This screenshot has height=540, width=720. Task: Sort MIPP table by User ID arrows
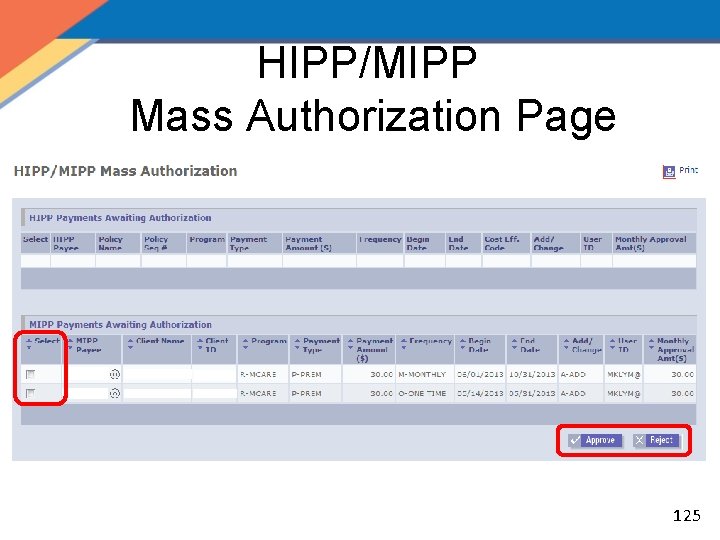point(612,344)
